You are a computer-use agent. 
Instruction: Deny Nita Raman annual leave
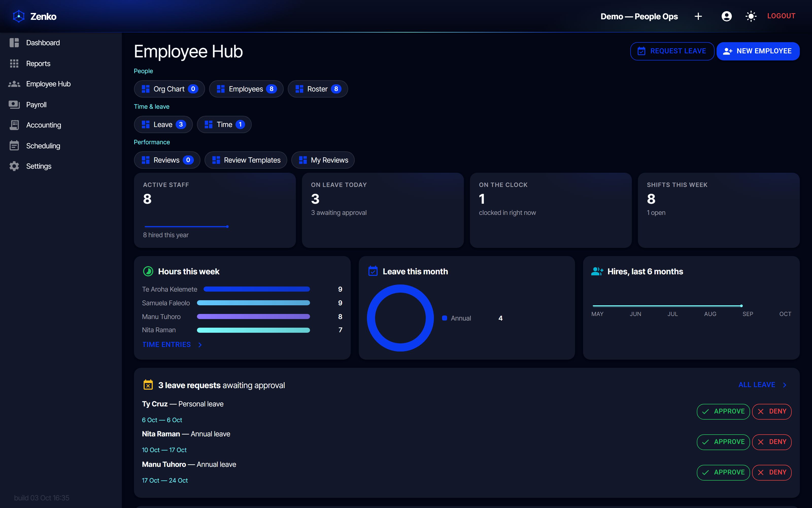coord(772,442)
